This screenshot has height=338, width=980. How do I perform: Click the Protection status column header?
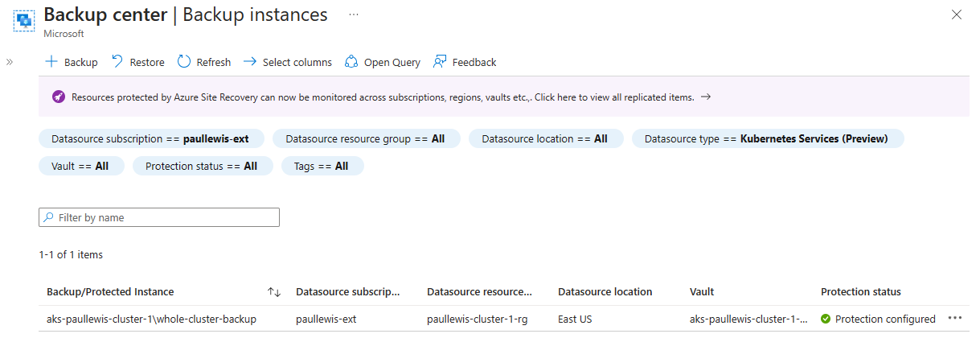pyautogui.click(x=861, y=291)
